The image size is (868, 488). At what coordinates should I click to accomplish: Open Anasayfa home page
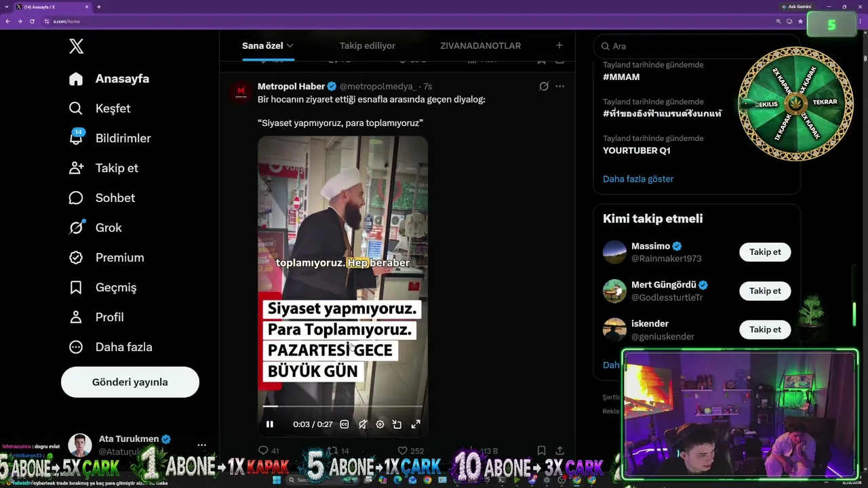pos(109,79)
